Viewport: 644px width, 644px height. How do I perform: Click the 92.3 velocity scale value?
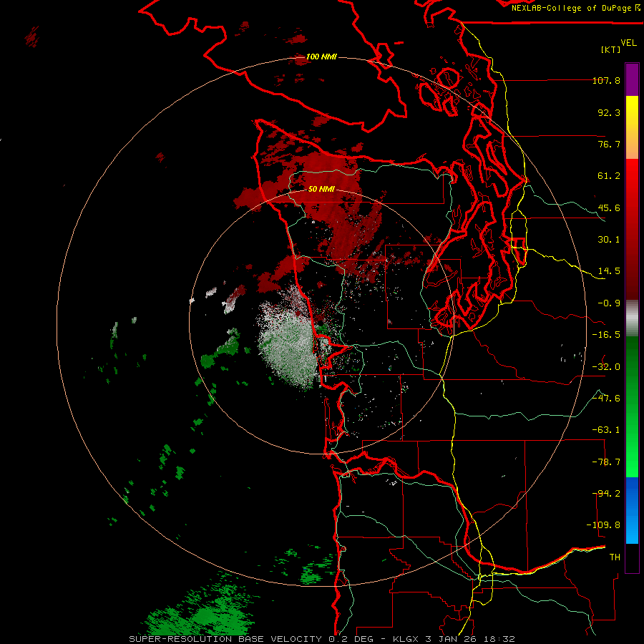coord(609,112)
